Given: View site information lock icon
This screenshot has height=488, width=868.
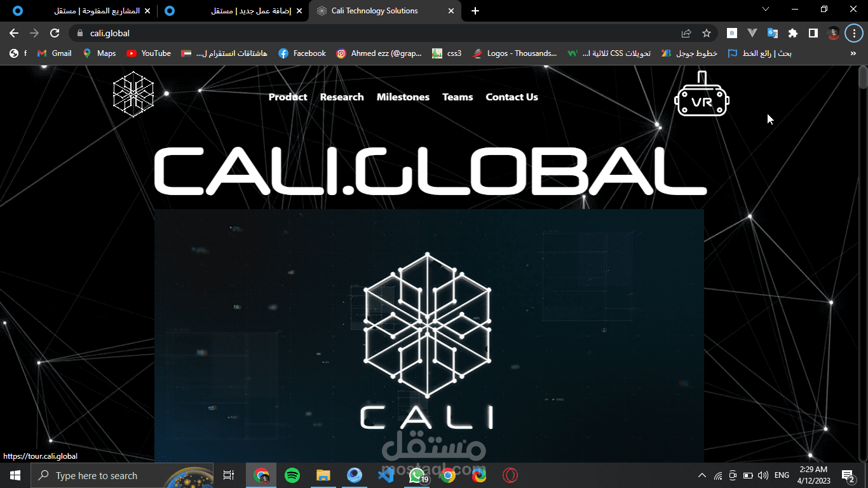Looking at the screenshot, I should click(79, 33).
